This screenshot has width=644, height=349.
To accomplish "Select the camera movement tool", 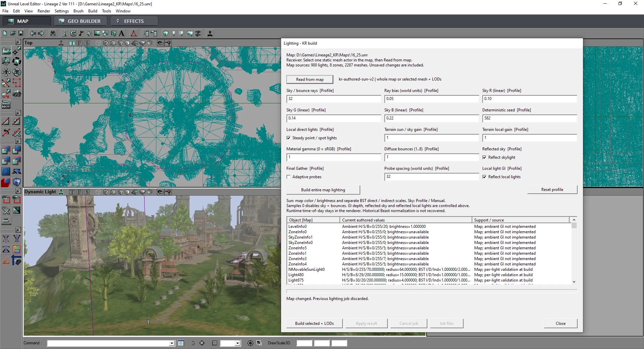I will [6, 51].
